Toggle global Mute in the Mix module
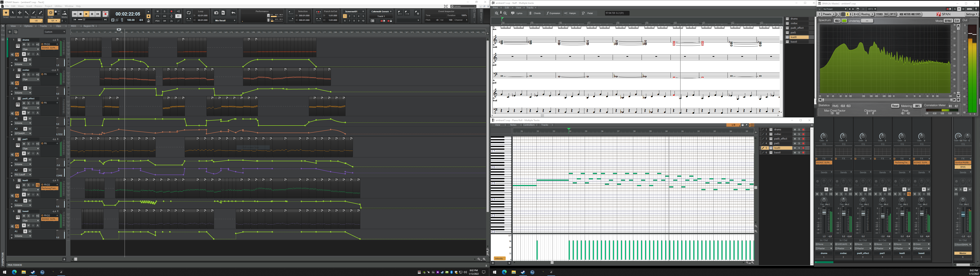The image size is (980, 276). pyautogui.click(x=158, y=11)
